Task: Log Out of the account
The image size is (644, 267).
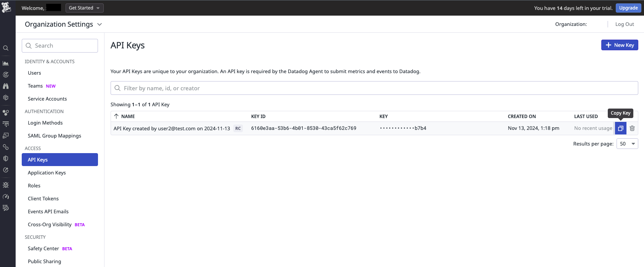Action: [x=625, y=24]
